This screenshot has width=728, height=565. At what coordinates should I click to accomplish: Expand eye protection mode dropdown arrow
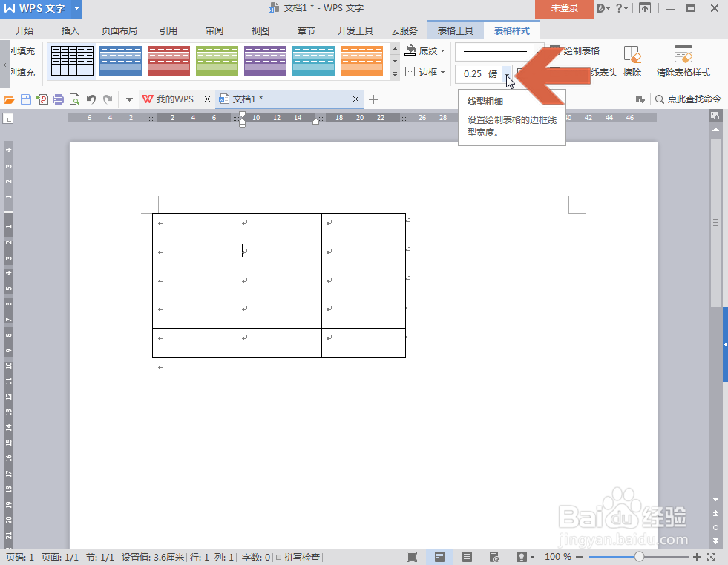(x=532, y=557)
